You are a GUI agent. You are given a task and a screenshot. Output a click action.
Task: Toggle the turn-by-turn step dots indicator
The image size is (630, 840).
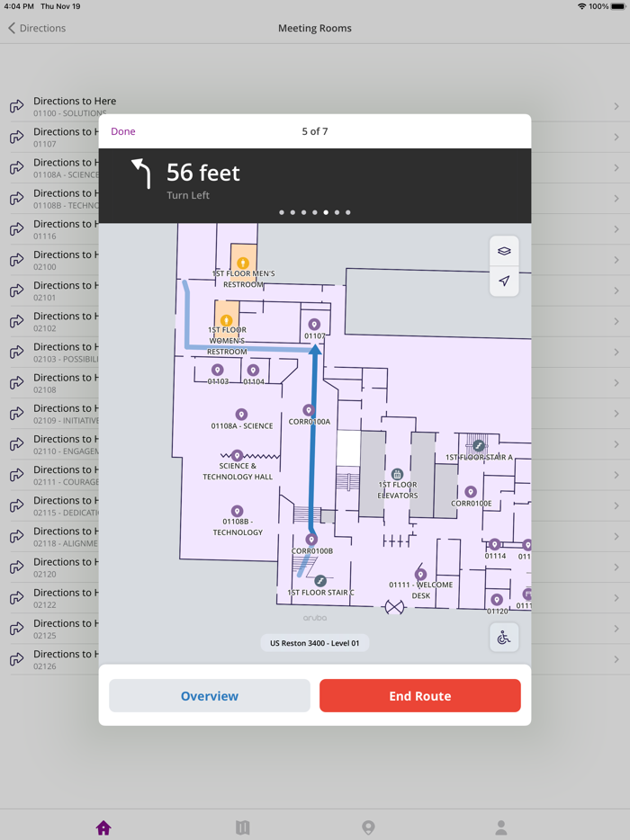pyautogui.click(x=315, y=213)
